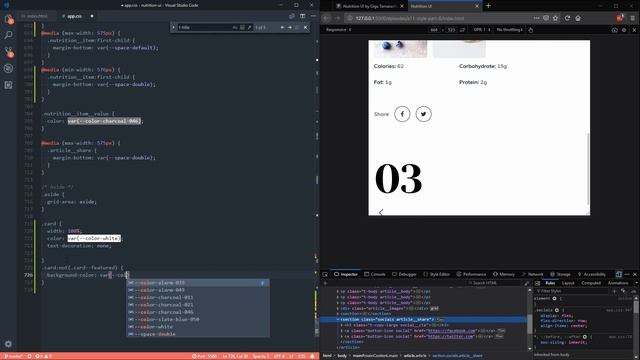The image size is (640, 360).
Task: Click the left chevron below 03
Action: click(x=381, y=212)
